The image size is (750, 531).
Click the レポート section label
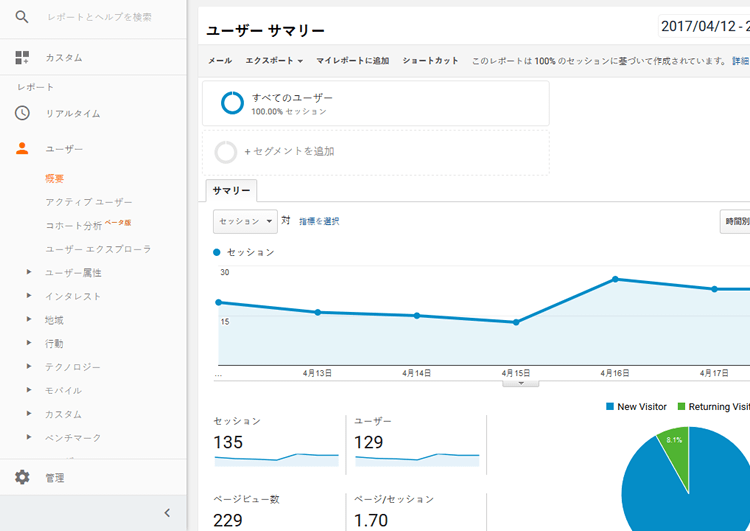pyautogui.click(x=36, y=88)
